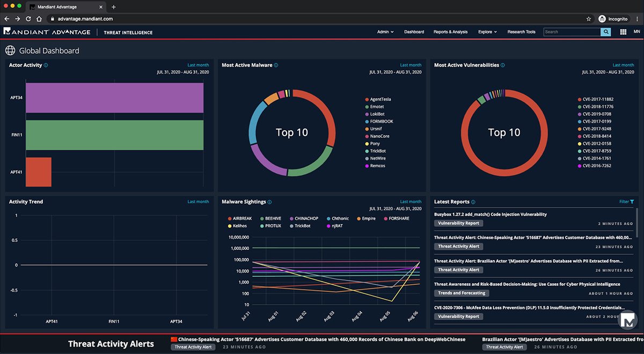Click info icon beside Most Active Vulnerabilities

coord(502,65)
